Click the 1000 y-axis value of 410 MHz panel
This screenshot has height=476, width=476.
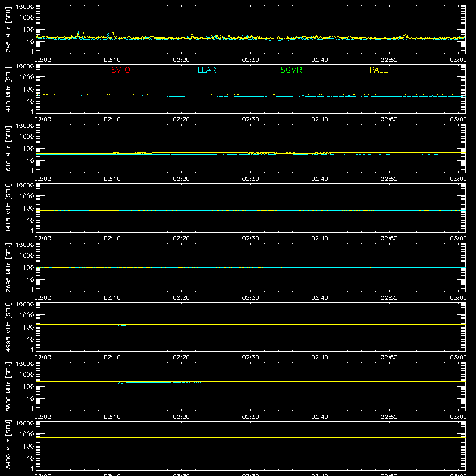(27, 77)
